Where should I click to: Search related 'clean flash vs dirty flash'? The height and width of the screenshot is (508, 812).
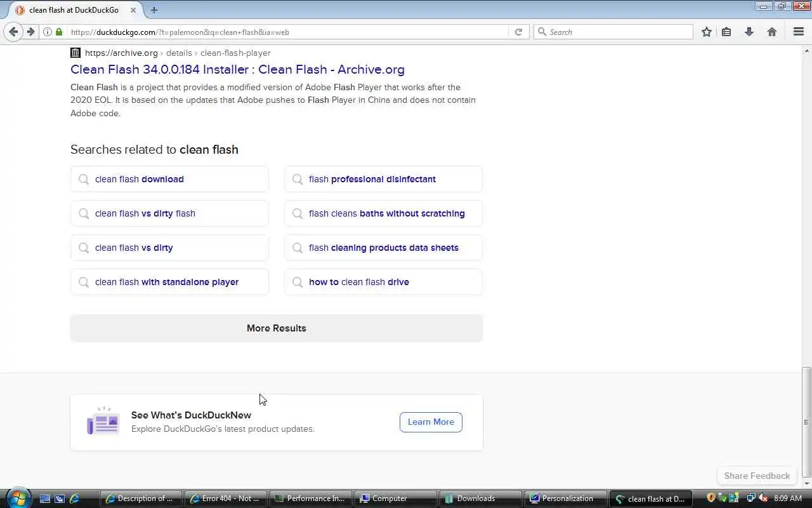[169, 213]
